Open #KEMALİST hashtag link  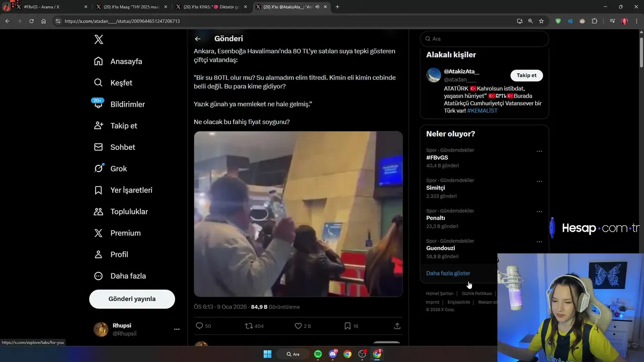coord(482,111)
